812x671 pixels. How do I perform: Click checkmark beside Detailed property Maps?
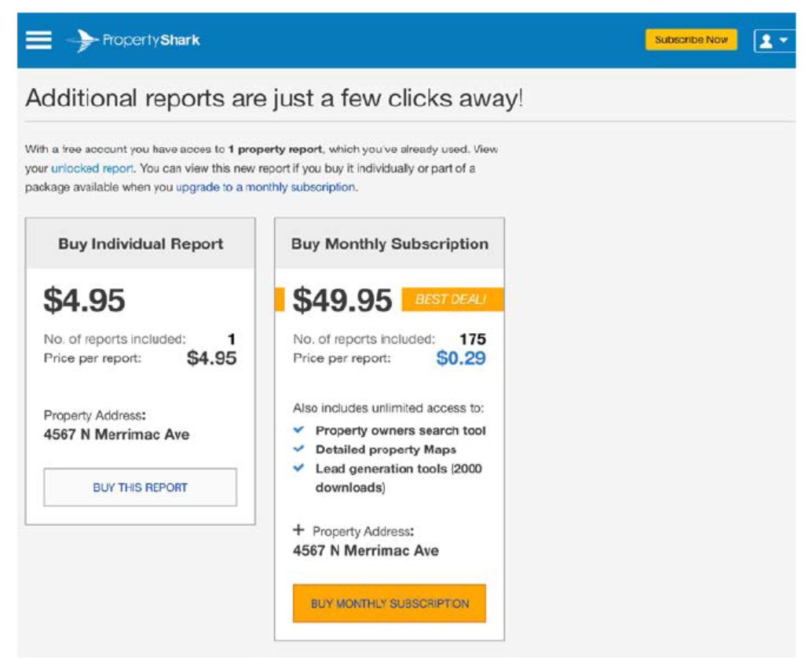298,449
